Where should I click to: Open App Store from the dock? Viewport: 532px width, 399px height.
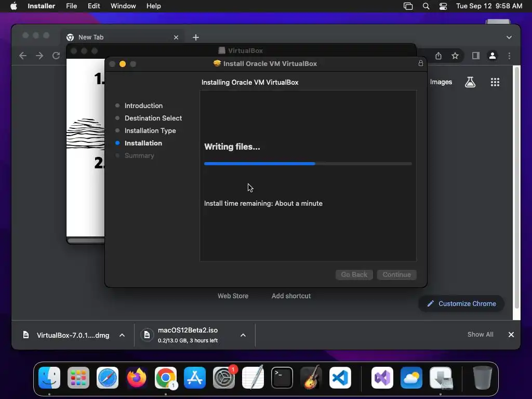pos(195,378)
